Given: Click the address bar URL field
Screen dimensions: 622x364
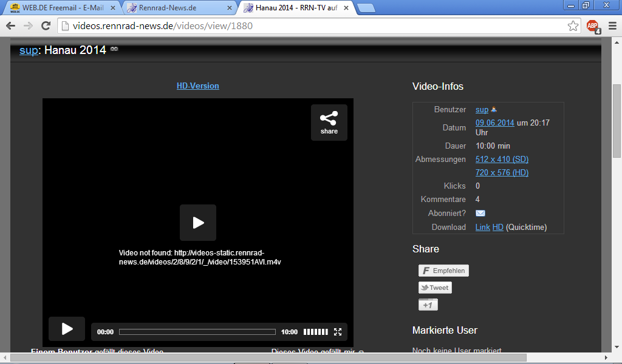Looking at the screenshot, I should 316,26.
